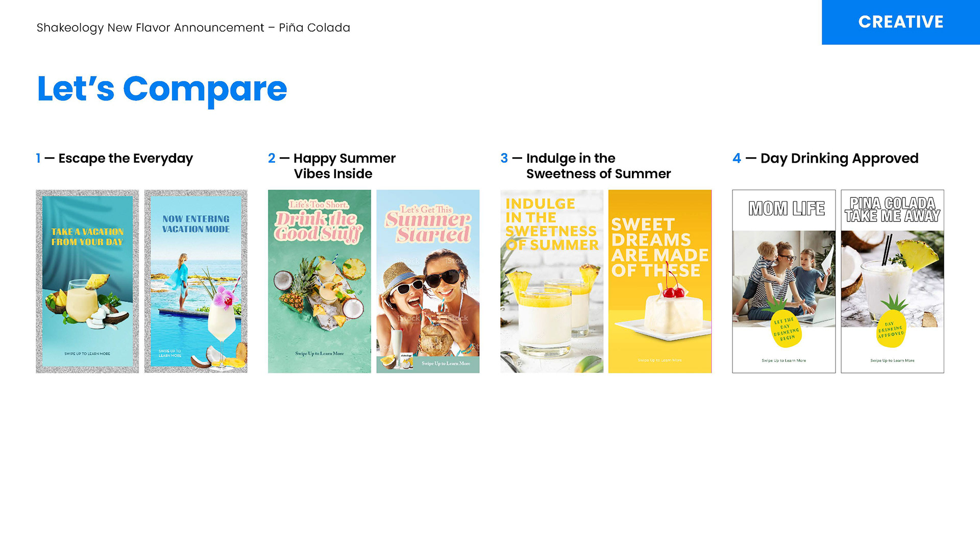Open the 'Pina Colada Take Me Away' thumbnail

coord(892,281)
